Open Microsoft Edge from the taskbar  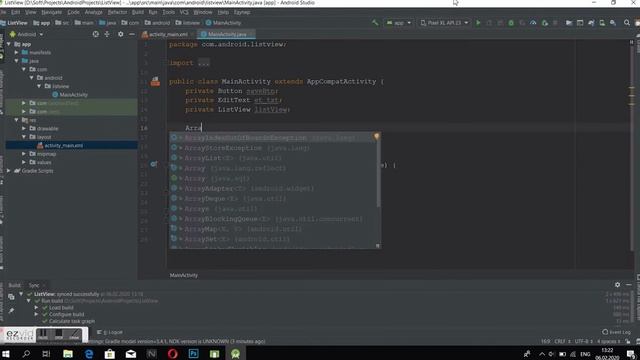(89, 353)
